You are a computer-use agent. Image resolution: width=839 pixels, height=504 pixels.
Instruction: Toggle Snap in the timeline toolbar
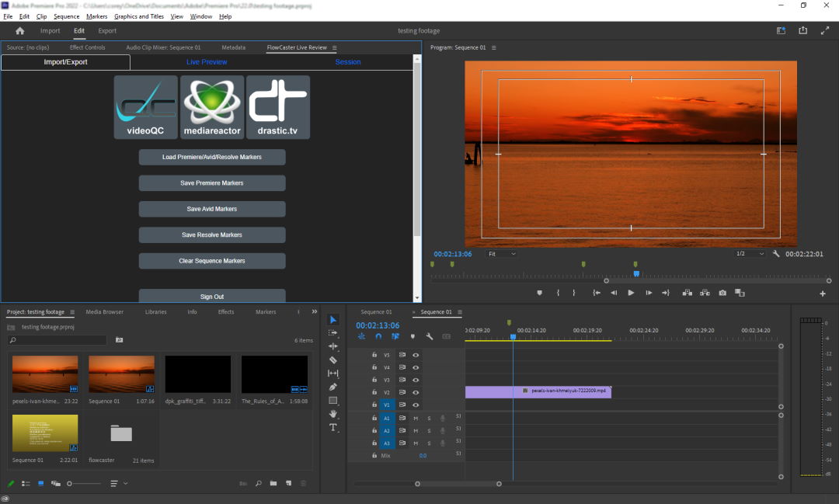(378, 336)
